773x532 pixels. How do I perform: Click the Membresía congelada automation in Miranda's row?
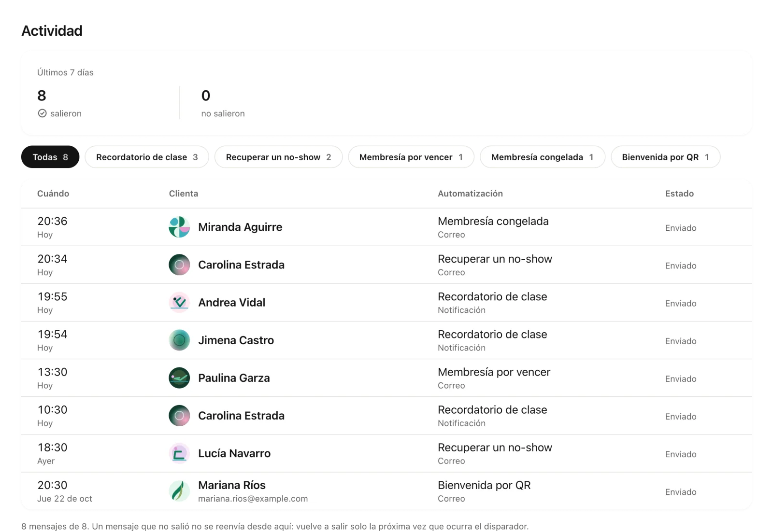coord(493,221)
